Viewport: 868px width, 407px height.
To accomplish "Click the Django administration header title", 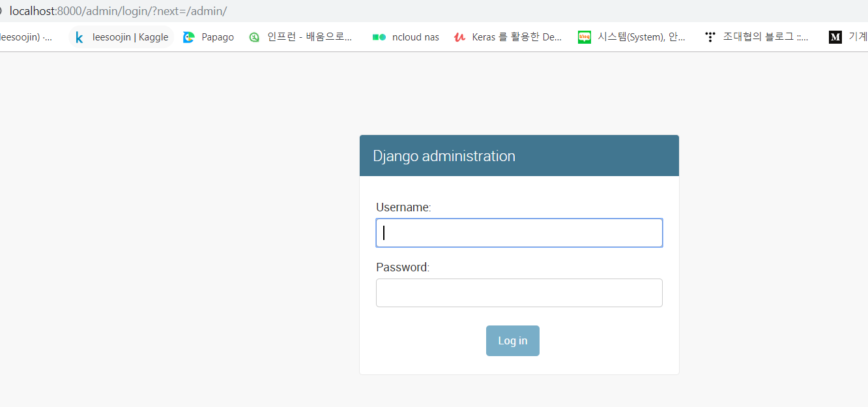I will click(444, 156).
